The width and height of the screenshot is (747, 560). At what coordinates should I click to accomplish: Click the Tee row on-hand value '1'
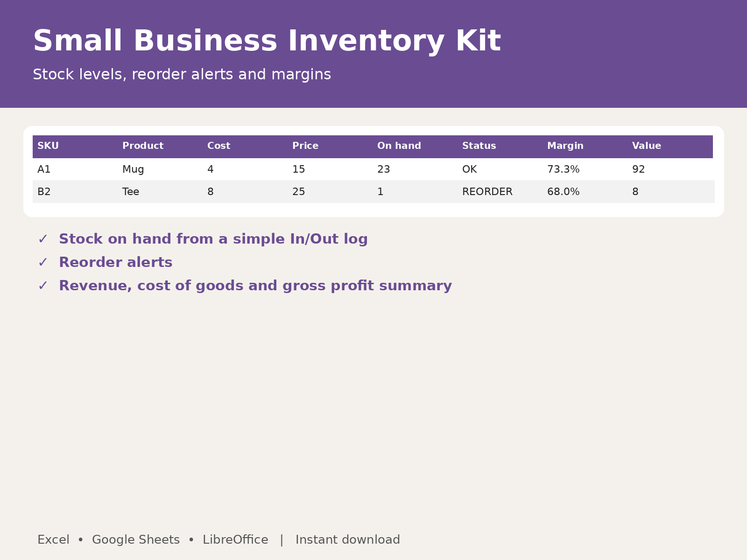coord(381,192)
